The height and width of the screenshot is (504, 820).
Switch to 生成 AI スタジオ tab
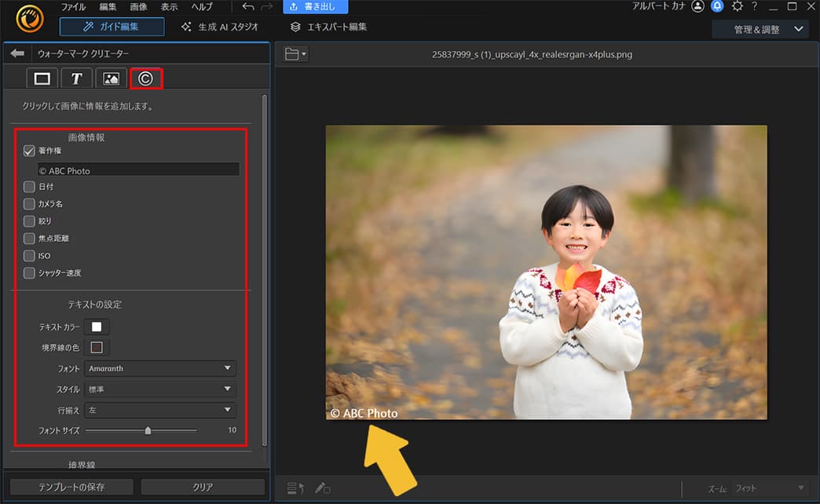220,27
